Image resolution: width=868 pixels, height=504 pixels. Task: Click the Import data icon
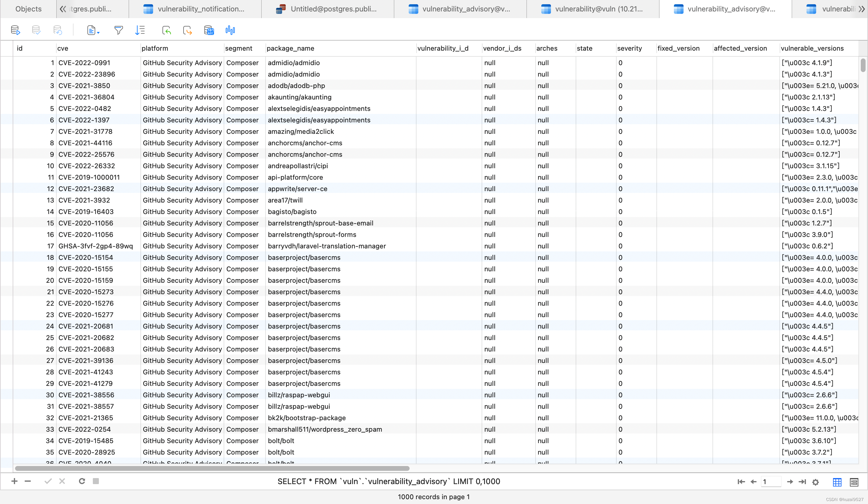coord(167,30)
